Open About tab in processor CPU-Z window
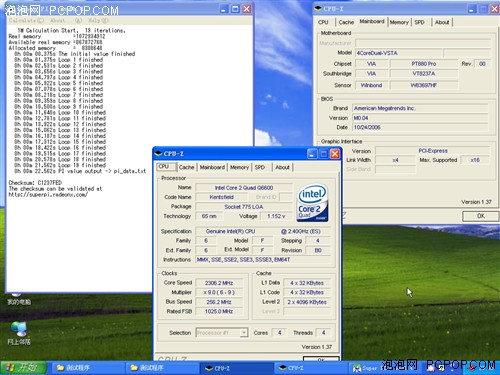This screenshot has height=375, width=500. [282, 167]
